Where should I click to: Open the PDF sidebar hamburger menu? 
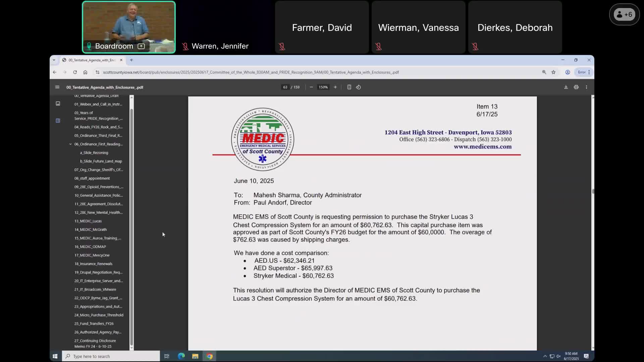(57, 87)
